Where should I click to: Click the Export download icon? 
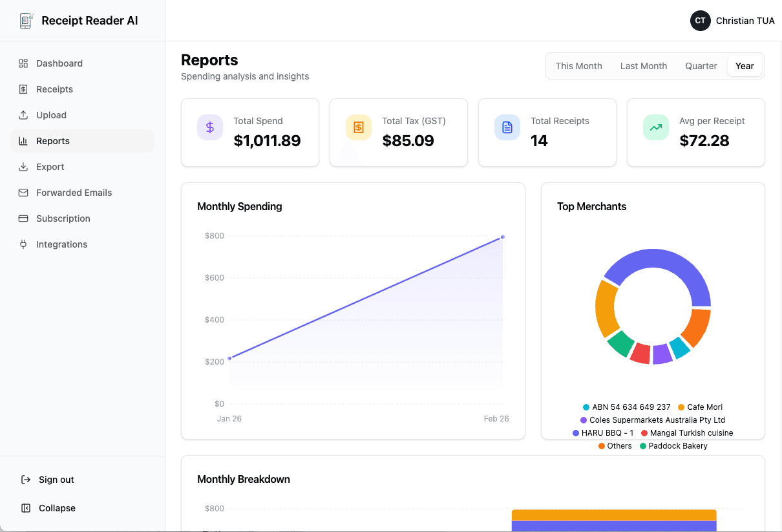[x=23, y=166]
